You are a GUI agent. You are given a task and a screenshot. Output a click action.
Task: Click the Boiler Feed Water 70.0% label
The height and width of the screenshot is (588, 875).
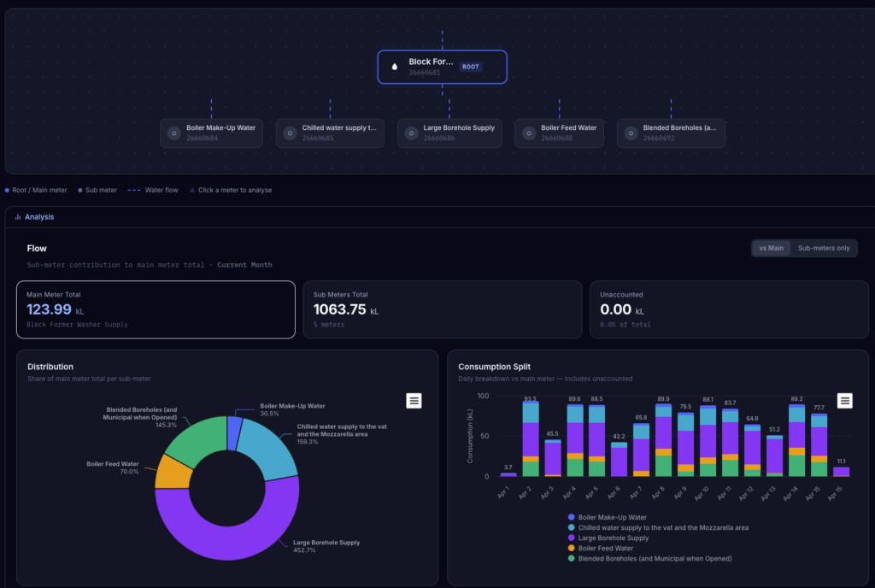click(113, 467)
